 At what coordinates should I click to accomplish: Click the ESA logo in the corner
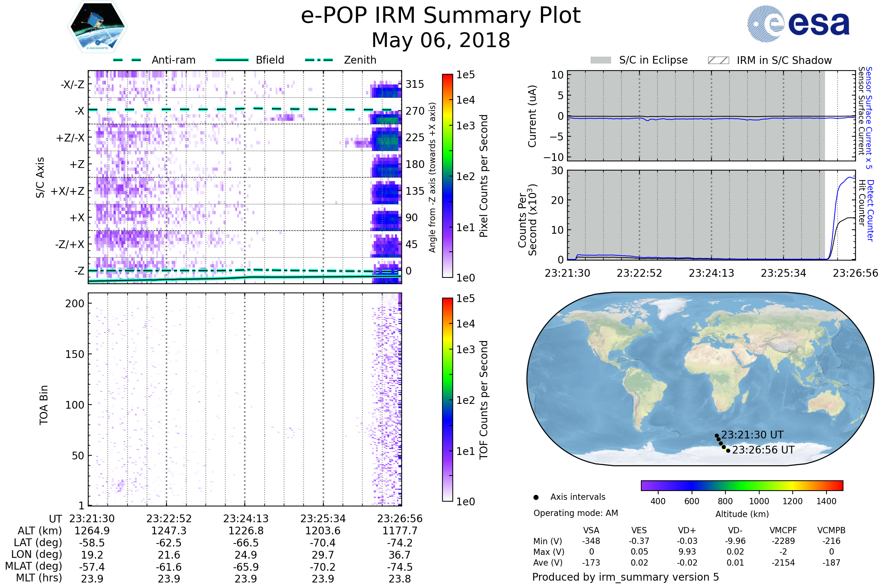(x=799, y=24)
